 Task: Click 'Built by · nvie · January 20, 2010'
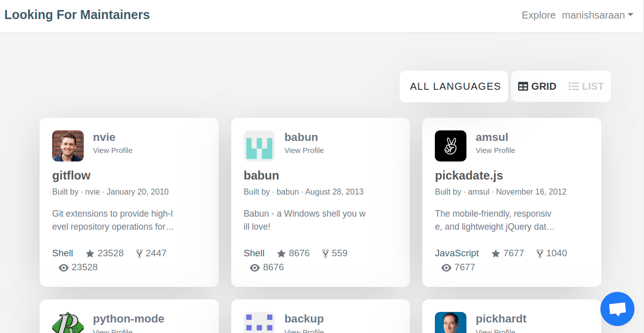click(x=110, y=192)
